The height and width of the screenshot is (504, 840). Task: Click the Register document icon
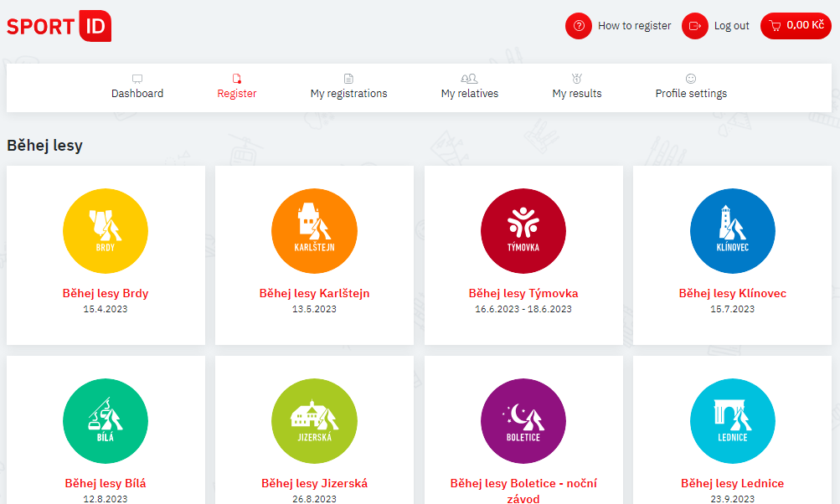coord(237,79)
